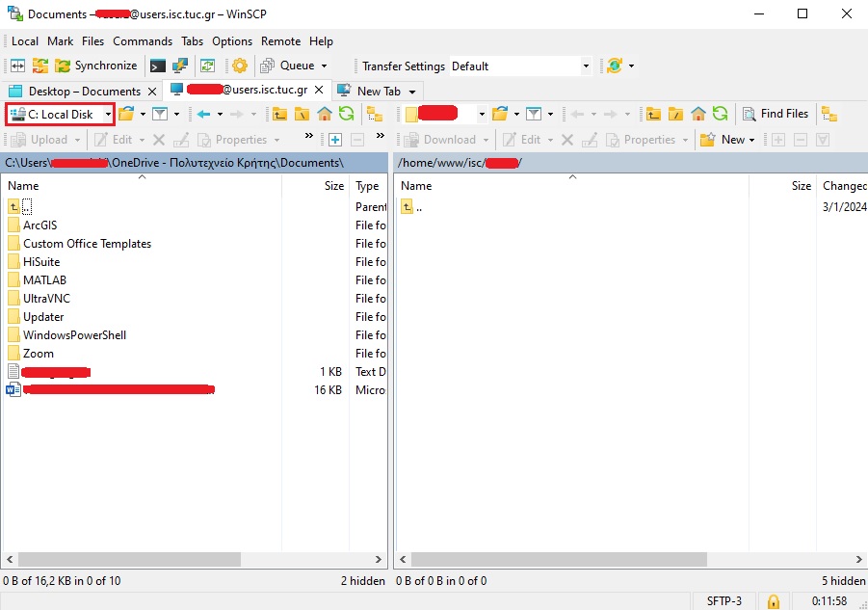Navigate back in local panel

tap(203, 114)
